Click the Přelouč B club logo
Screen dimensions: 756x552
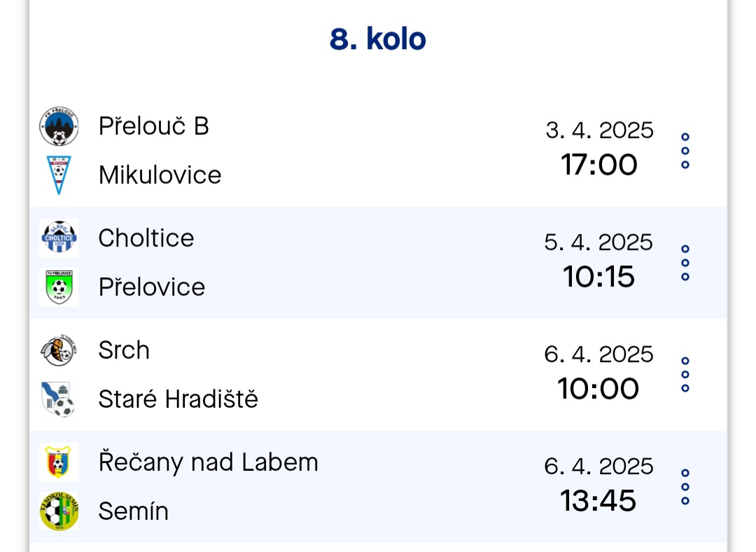[x=59, y=126]
